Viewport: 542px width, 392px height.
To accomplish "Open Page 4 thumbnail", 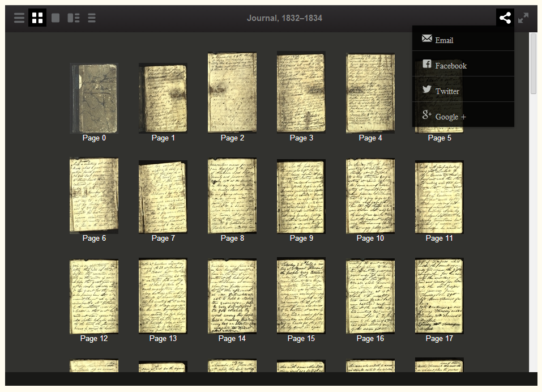I will (370, 93).
